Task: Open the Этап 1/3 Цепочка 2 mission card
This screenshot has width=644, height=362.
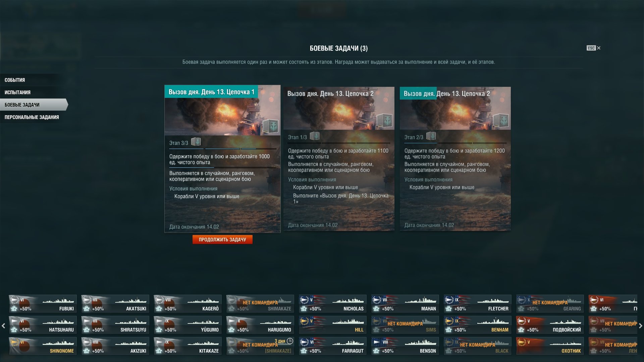Action: (x=339, y=159)
